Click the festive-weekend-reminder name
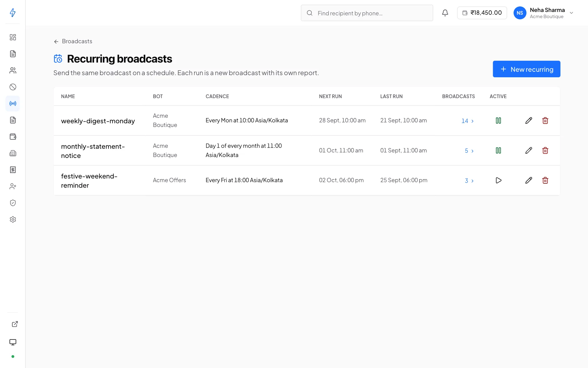Viewport: 588px width, 368px height. pyautogui.click(x=89, y=181)
